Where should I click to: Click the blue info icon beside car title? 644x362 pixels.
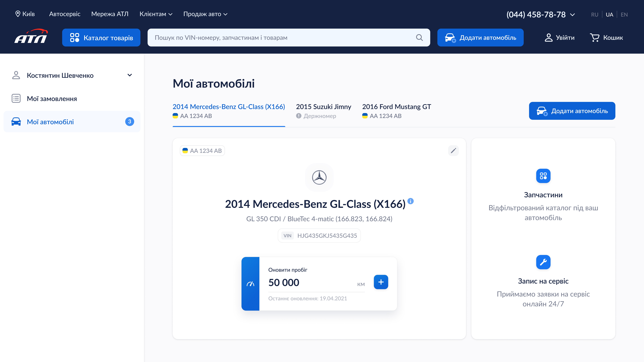click(x=411, y=201)
